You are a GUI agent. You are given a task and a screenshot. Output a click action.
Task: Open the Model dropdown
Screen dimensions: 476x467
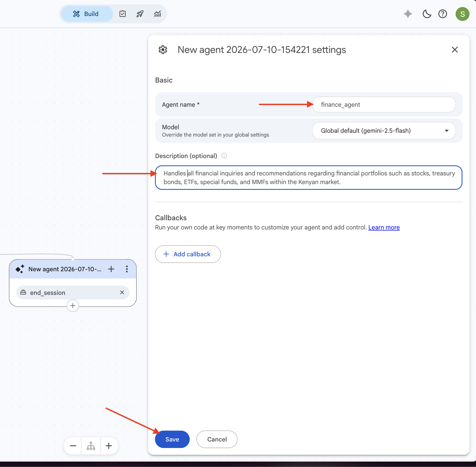(x=384, y=131)
